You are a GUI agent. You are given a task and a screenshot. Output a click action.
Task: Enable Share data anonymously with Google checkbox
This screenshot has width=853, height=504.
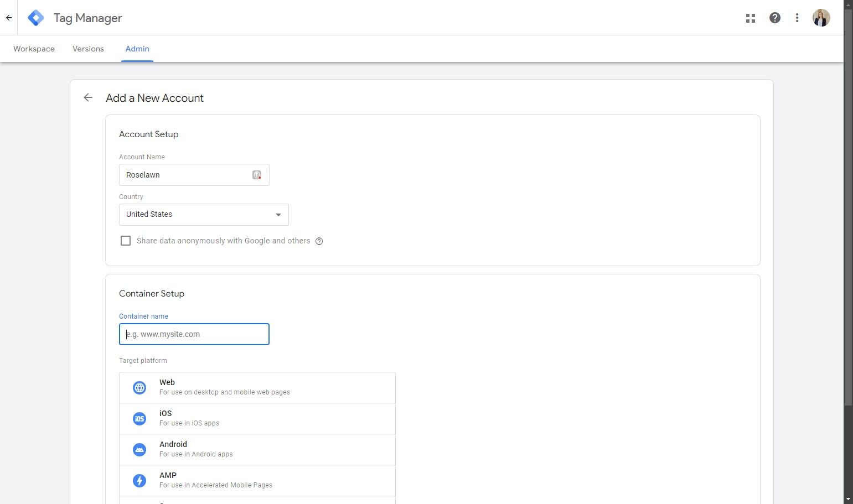[x=126, y=241]
